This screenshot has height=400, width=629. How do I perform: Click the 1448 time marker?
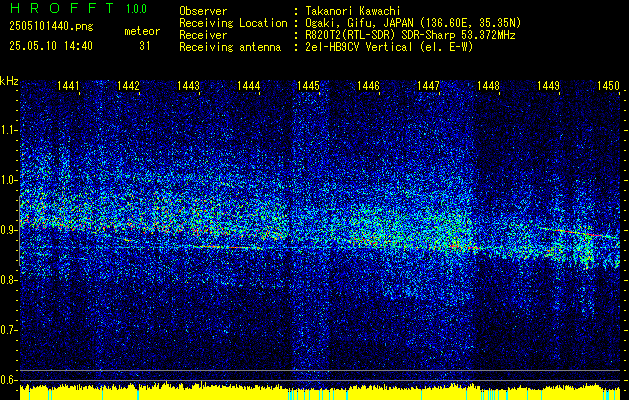click(488, 85)
